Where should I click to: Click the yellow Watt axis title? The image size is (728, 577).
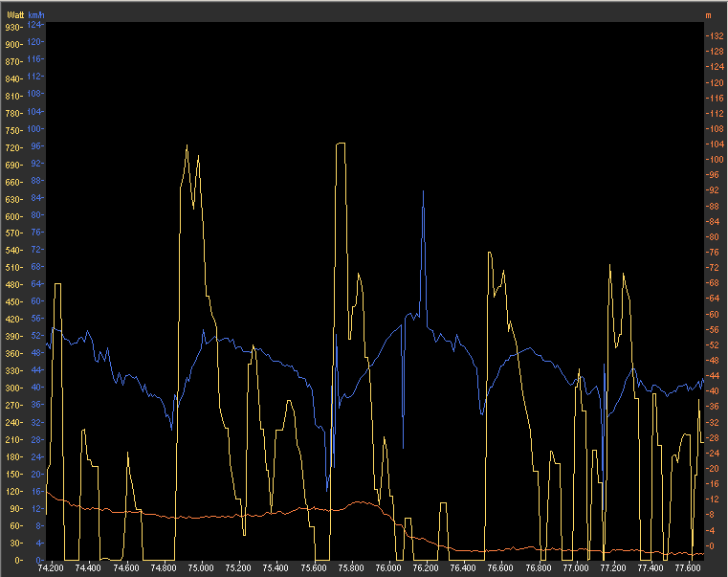coord(14,15)
